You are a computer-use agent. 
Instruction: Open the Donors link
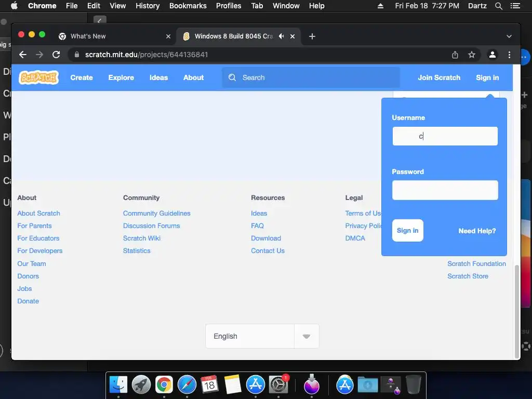pyautogui.click(x=28, y=276)
